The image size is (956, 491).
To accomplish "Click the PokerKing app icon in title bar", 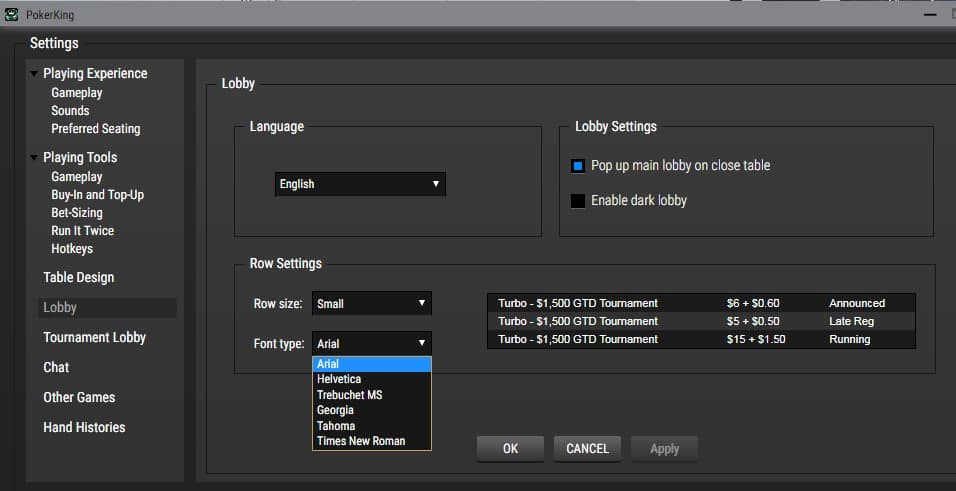I will click(x=10, y=15).
